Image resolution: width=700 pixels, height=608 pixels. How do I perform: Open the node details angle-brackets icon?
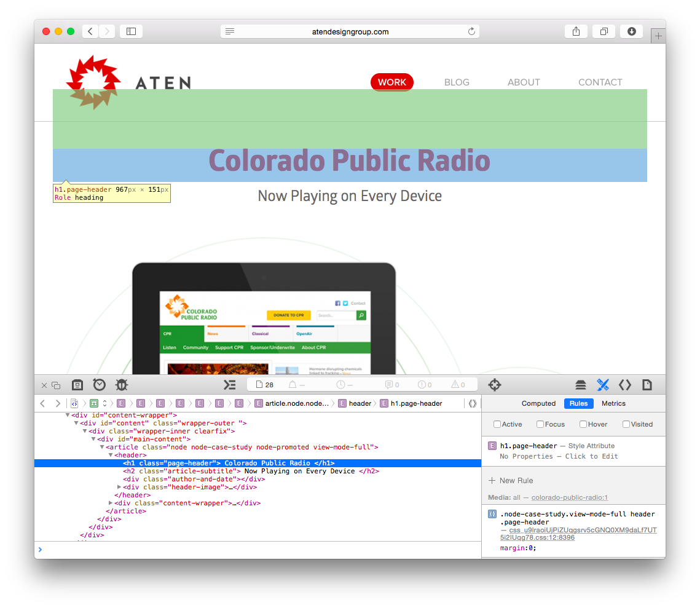click(624, 385)
